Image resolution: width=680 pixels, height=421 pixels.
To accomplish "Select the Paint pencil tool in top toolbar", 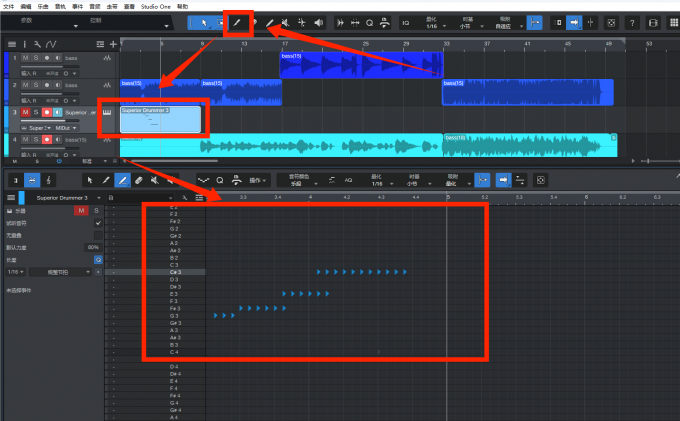I will click(237, 22).
